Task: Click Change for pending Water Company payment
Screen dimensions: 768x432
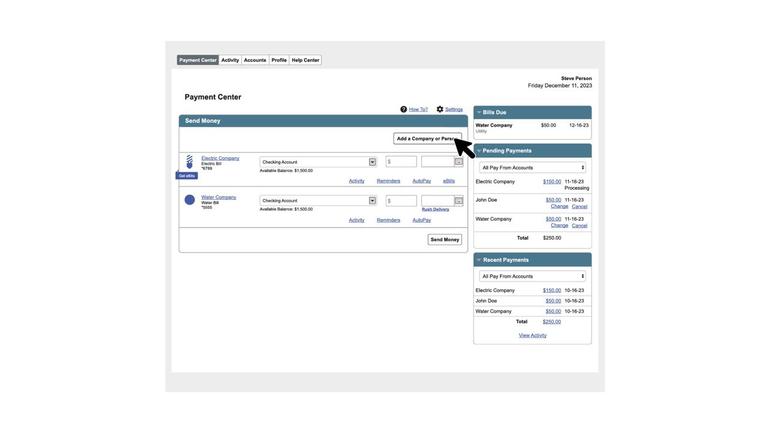Action: (559, 226)
